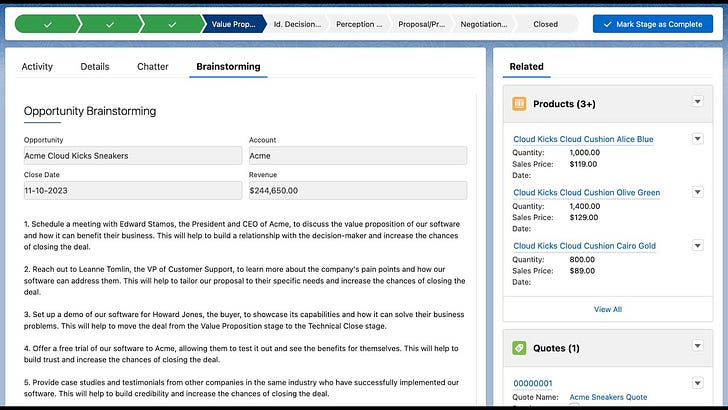Click Mark Stage as Complete button
Viewport: 728px width, 410px height.
pyautogui.click(x=653, y=24)
